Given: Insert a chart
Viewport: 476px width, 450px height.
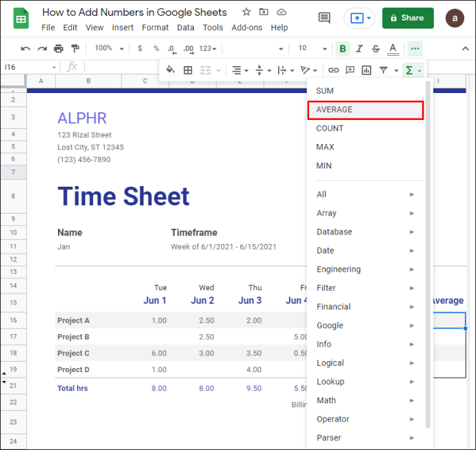Looking at the screenshot, I should (366, 70).
